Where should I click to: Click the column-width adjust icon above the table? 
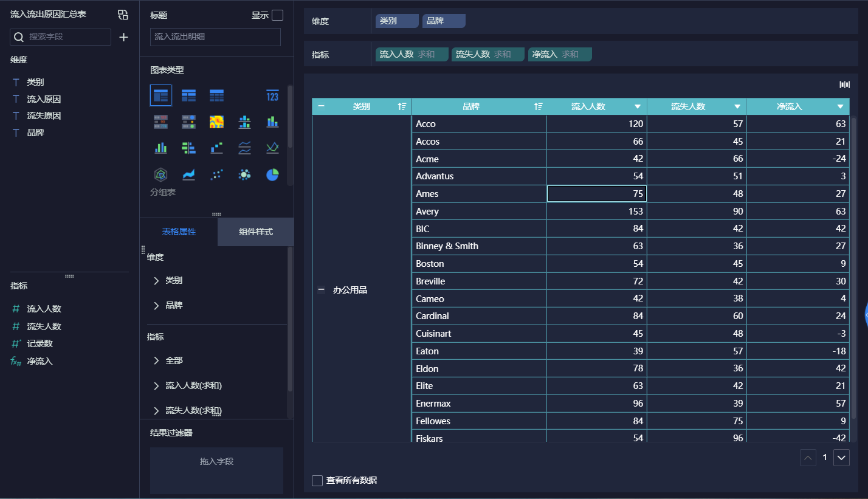click(844, 84)
